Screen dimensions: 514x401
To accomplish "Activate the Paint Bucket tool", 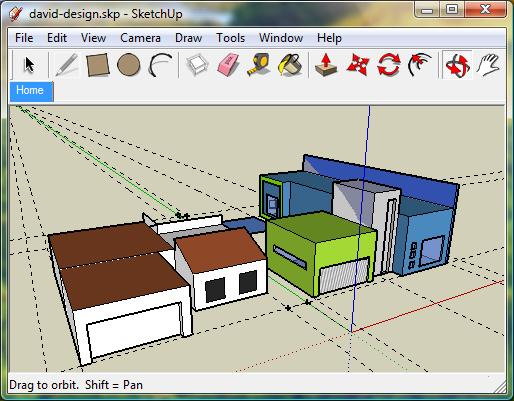I will [x=290, y=65].
